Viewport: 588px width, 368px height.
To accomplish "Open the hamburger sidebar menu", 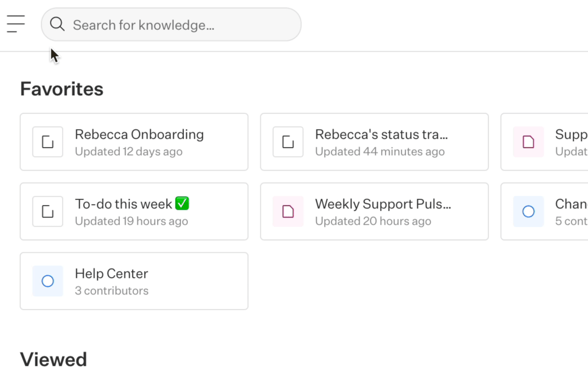I will click(x=15, y=23).
